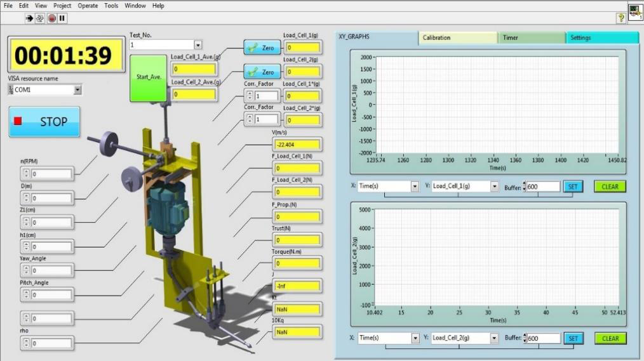Image resolution: width=644 pixels, height=361 pixels.
Task: Toggle the green Start_Ave. button
Action: coord(147,77)
